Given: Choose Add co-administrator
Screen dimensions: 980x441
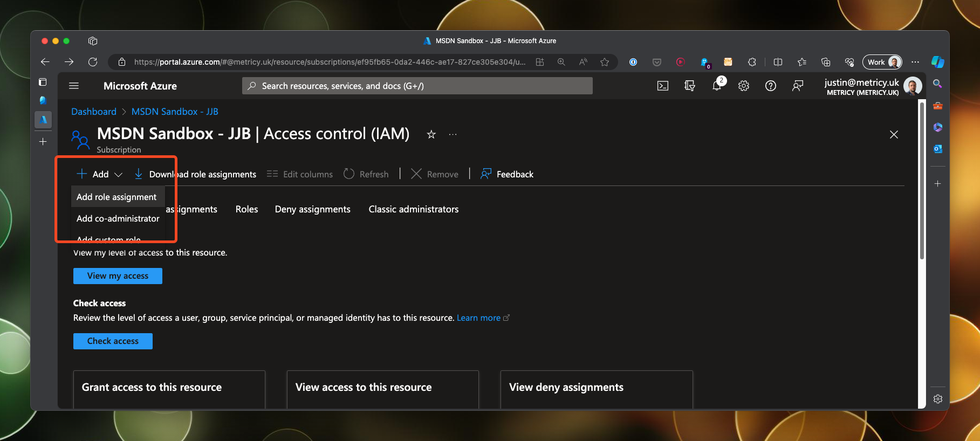Looking at the screenshot, I should [x=118, y=218].
